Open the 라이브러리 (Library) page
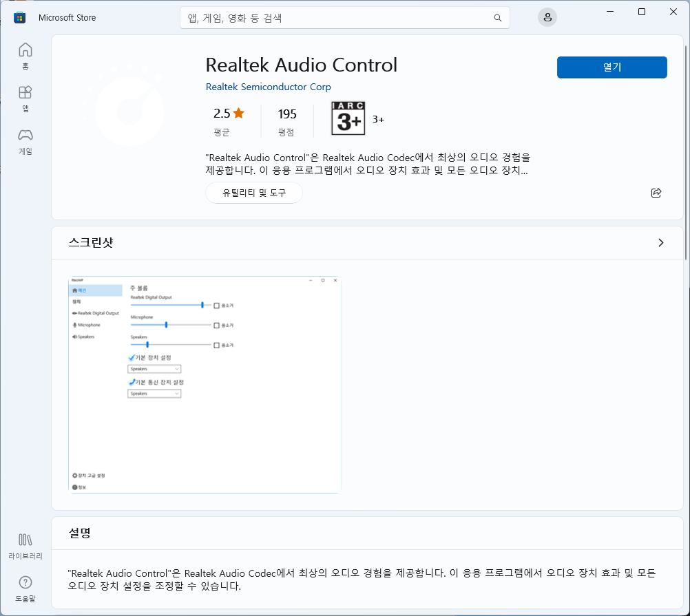Viewport: 690px width, 616px height. (25, 546)
